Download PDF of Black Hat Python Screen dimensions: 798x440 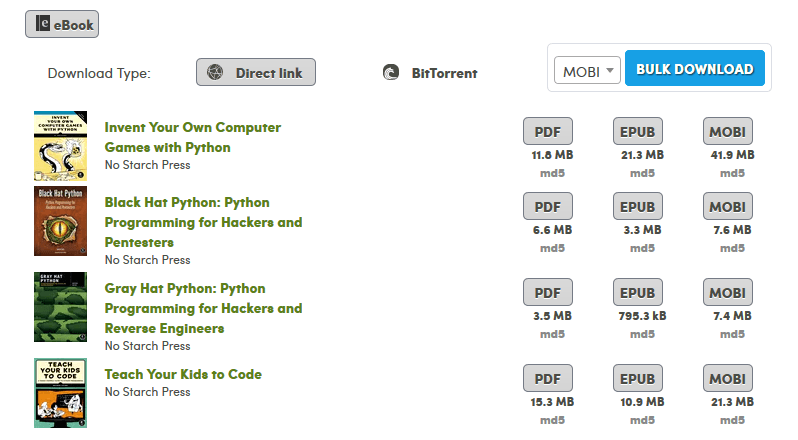tap(548, 206)
